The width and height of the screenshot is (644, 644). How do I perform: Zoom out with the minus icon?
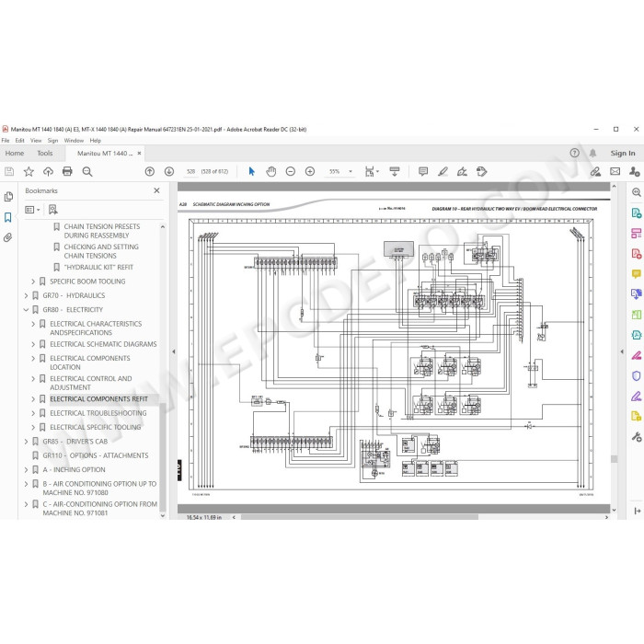(291, 171)
